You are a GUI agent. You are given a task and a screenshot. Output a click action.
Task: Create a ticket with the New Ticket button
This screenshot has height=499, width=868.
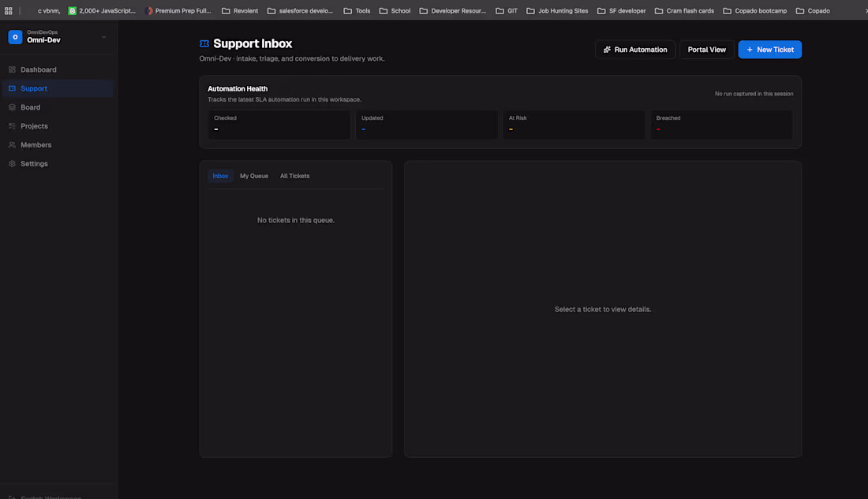tap(769, 49)
